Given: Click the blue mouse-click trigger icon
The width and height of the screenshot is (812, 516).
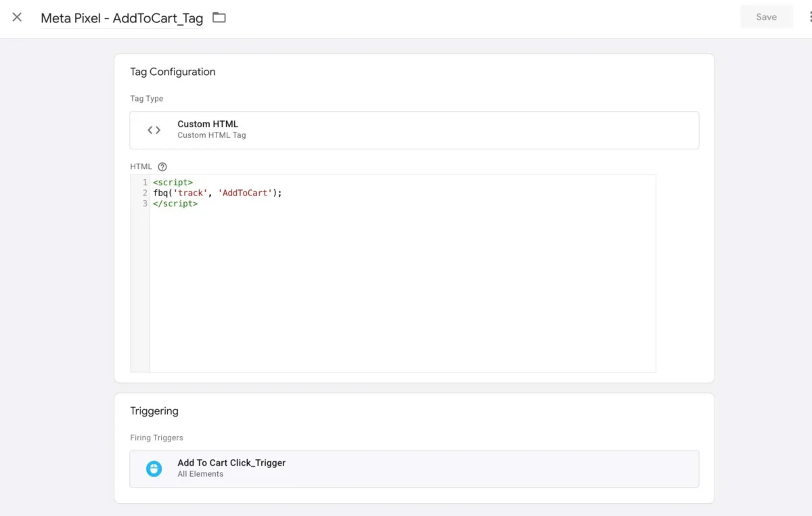Looking at the screenshot, I should click(x=154, y=469).
